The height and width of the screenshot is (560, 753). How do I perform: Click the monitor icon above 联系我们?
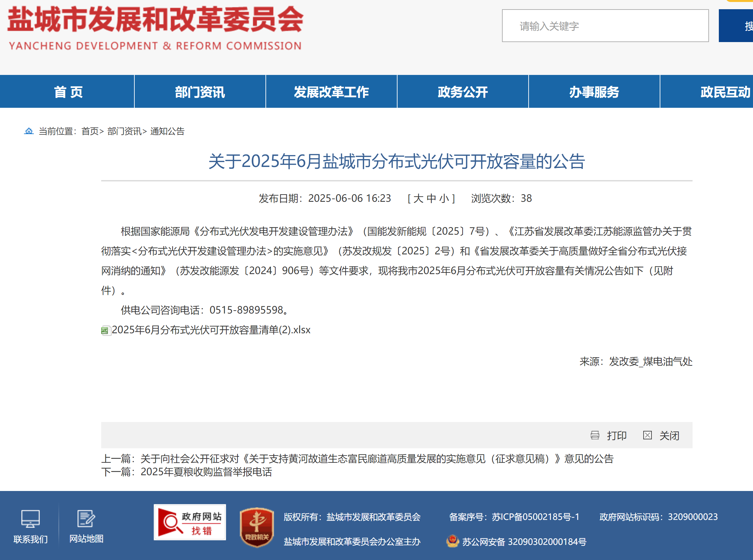31,519
